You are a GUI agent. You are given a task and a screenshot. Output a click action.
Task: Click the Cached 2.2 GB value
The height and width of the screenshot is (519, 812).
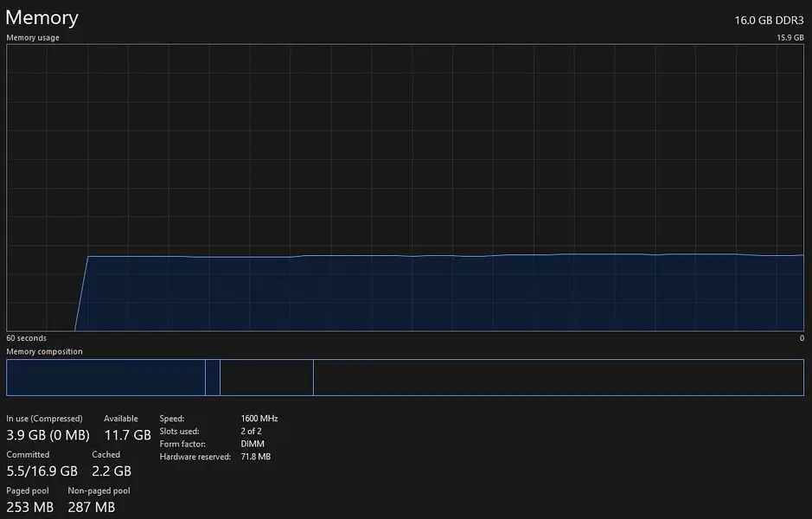pyautogui.click(x=112, y=471)
